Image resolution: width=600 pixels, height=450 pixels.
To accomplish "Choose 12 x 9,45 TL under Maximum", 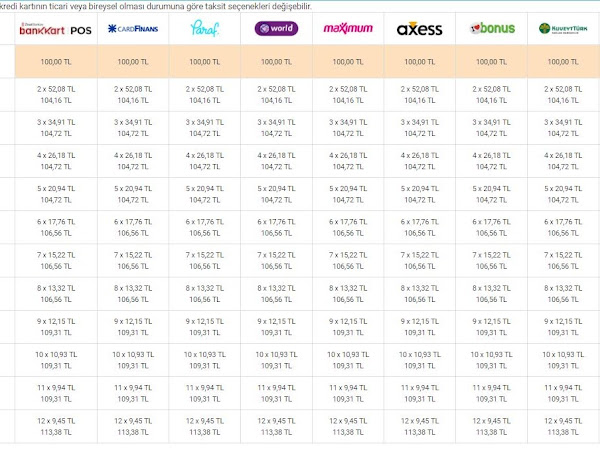I will pyautogui.click(x=348, y=421).
